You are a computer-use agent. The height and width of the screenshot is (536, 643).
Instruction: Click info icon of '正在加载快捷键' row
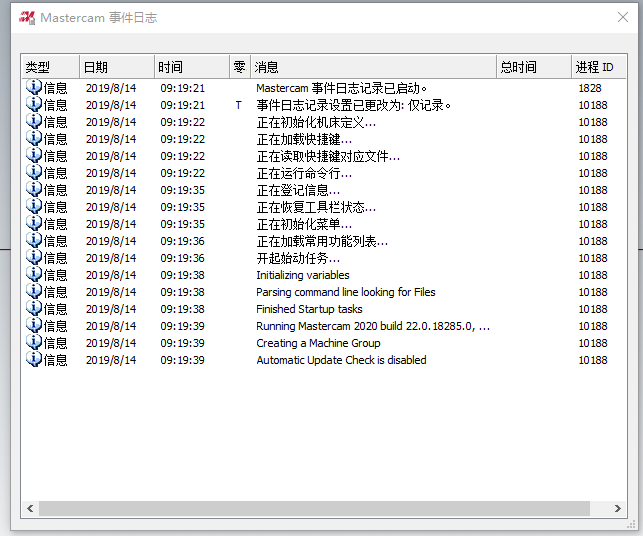(x=34, y=139)
